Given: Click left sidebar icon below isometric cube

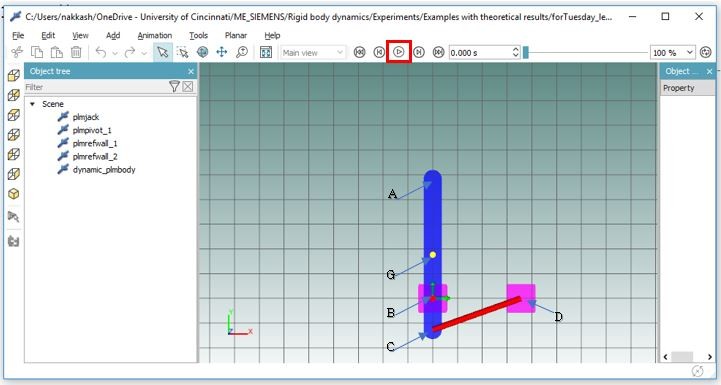Looking at the screenshot, I should point(14,217).
